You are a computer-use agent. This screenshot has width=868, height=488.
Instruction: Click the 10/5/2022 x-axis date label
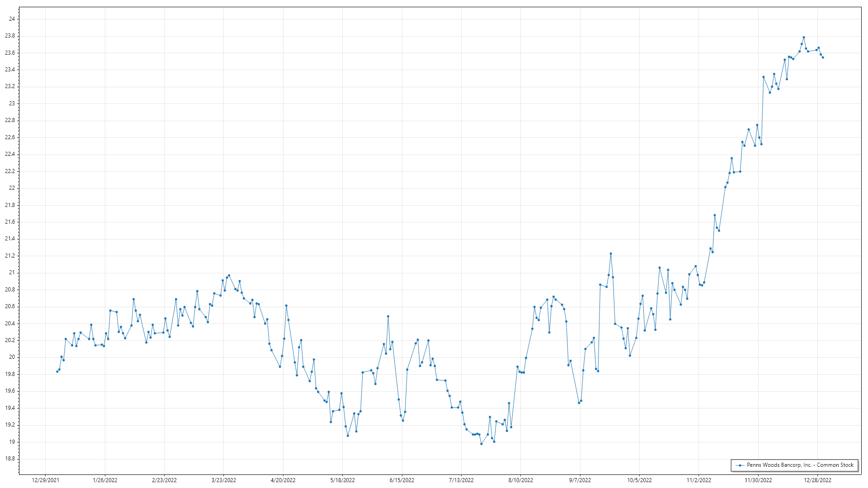(639, 480)
